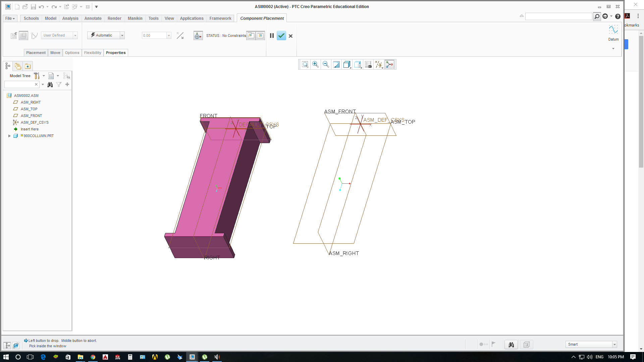This screenshot has width=644, height=362.
Task: Open the Display Style cube icon
Action: [347, 64]
